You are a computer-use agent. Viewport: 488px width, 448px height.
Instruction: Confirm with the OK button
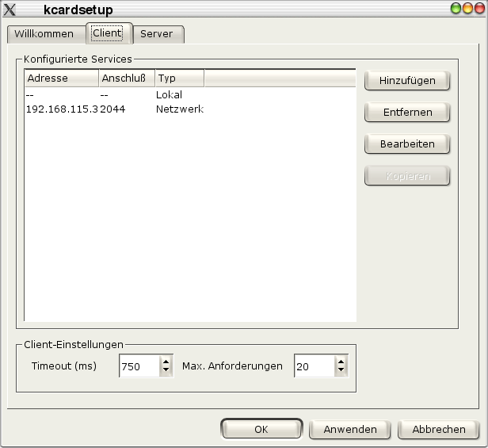(x=261, y=429)
